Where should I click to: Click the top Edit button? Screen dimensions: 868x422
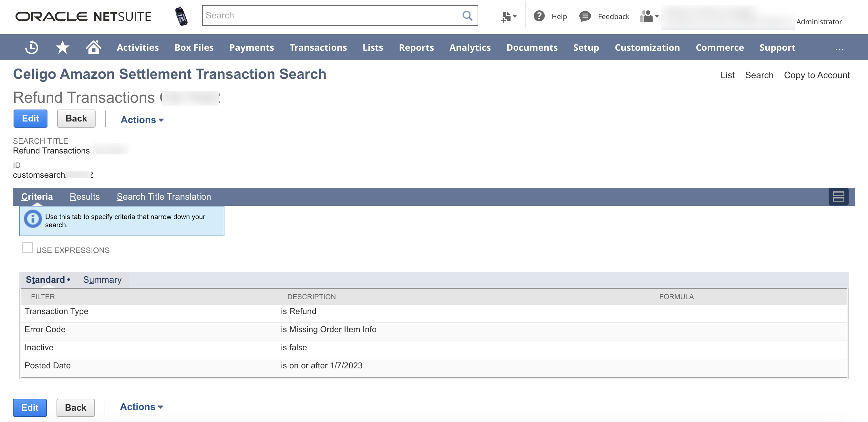[30, 118]
